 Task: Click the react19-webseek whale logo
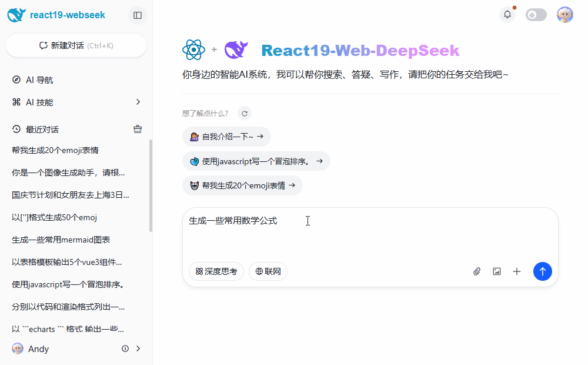pos(16,15)
